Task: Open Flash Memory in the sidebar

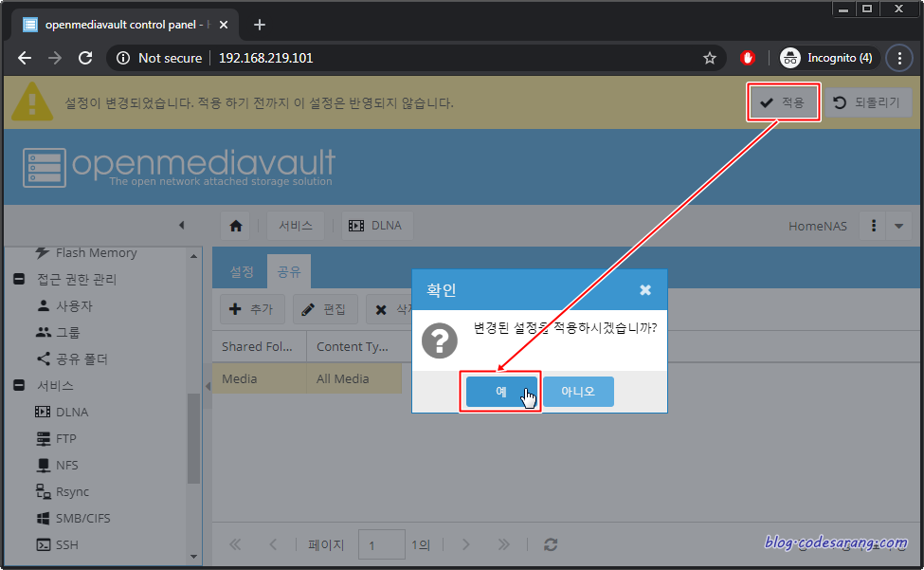Action: tap(96, 253)
